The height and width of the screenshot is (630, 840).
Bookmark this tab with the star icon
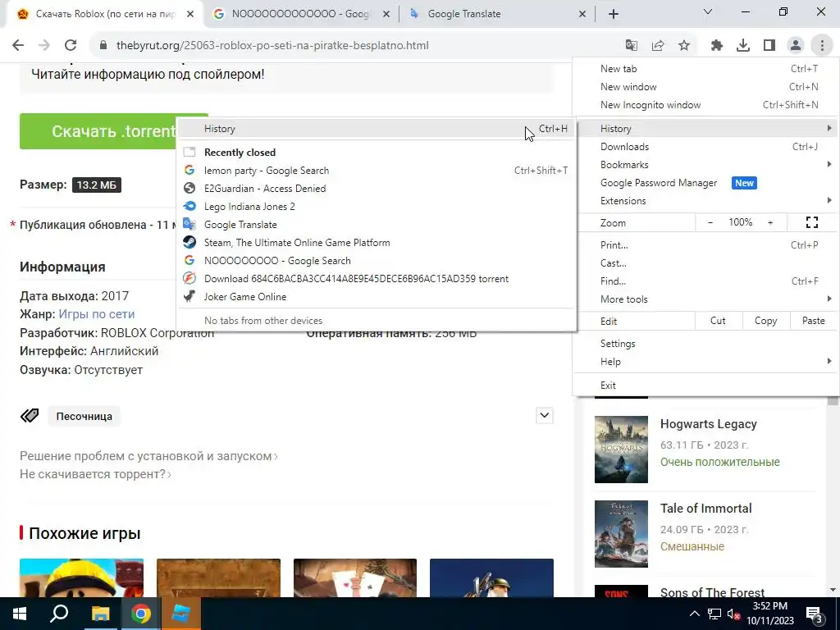pos(684,46)
